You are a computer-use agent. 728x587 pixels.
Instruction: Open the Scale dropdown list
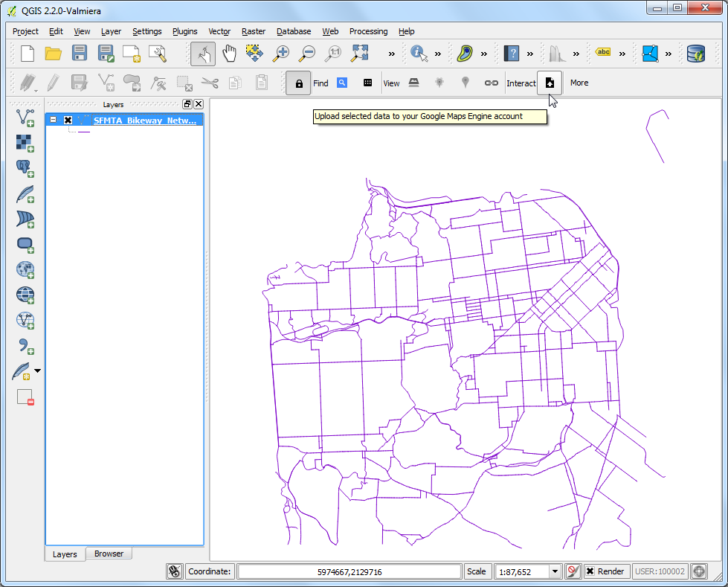555,571
